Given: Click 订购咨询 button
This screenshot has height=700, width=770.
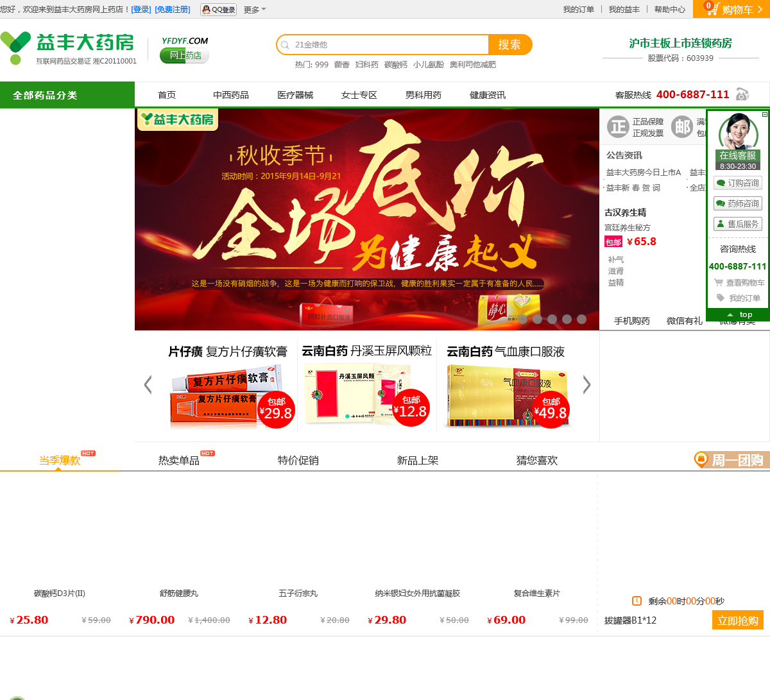Looking at the screenshot, I should 738,183.
